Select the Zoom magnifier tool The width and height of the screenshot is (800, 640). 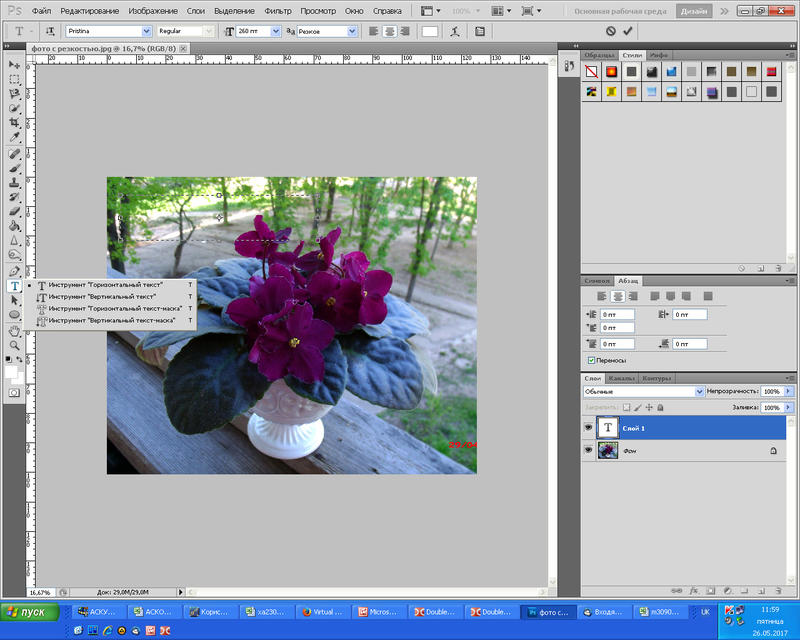coord(15,344)
